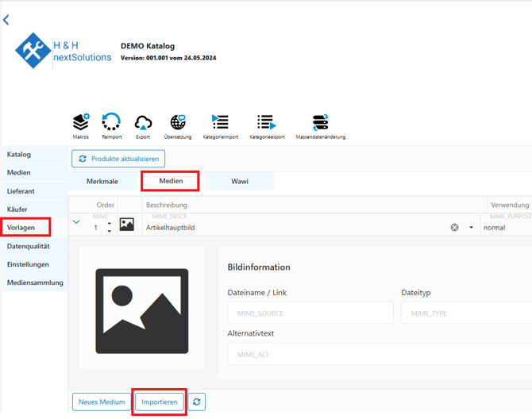Open the Makros tool
The image size is (532, 419).
(81, 122)
